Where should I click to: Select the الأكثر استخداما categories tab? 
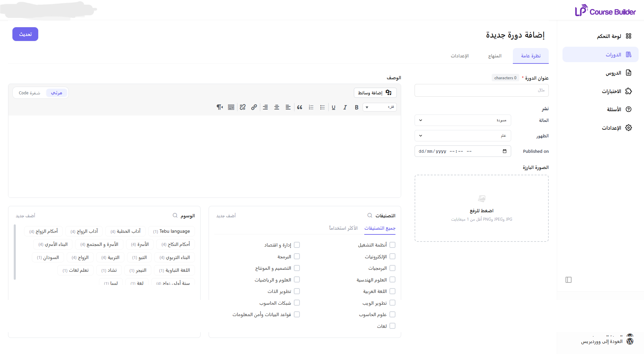[343, 228]
